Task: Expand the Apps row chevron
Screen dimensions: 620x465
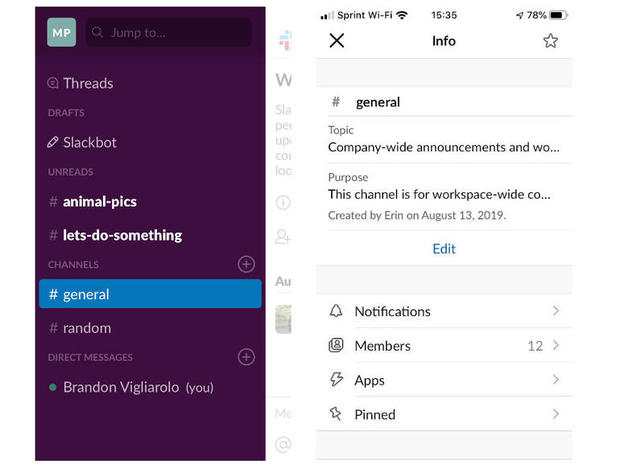Action: click(x=556, y=380)
